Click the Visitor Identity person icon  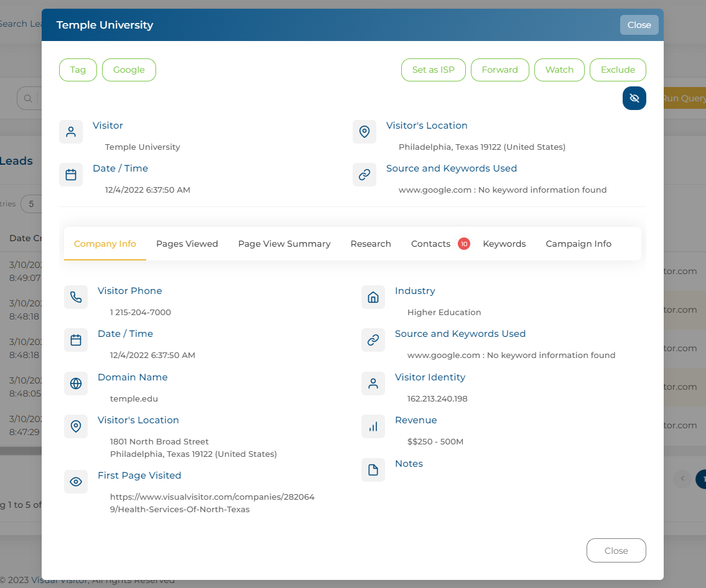click(x=373, y=384)
